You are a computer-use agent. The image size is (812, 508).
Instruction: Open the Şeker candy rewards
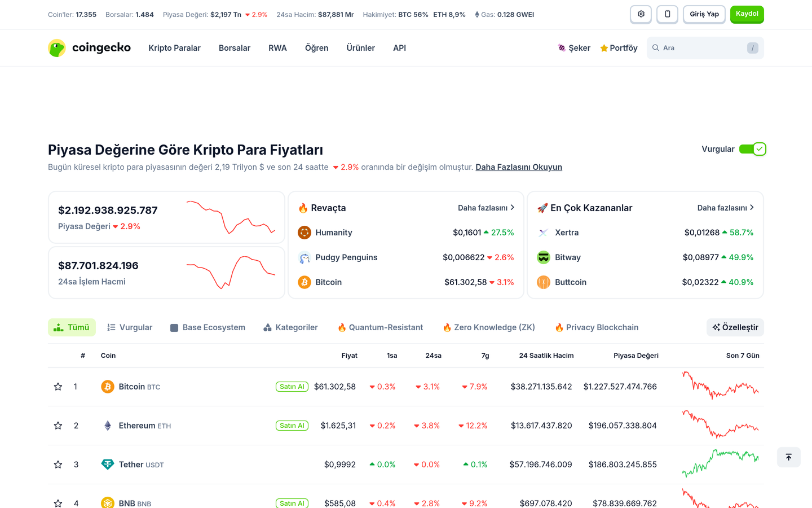point(574,48)
